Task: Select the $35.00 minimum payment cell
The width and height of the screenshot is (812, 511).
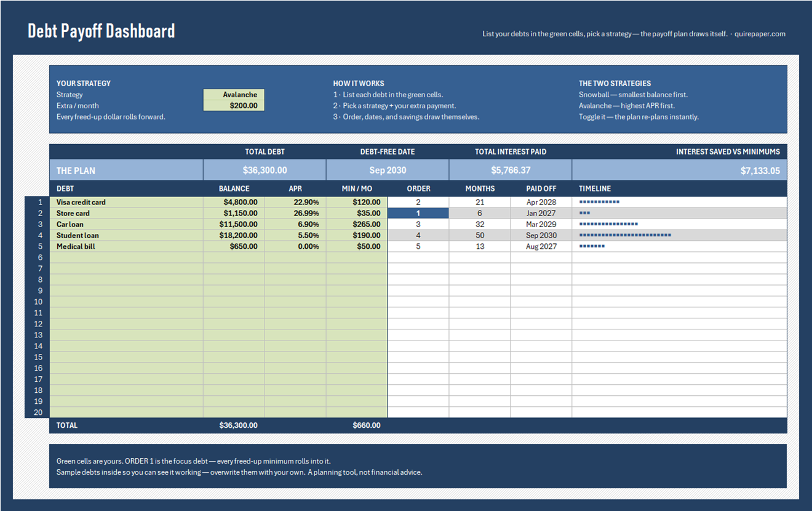Action: coord(357,213)
